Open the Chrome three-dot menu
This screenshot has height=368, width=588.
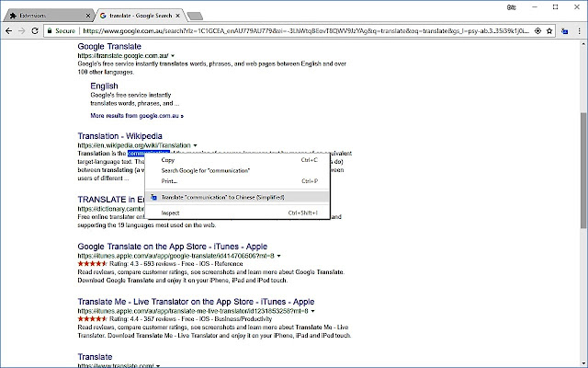(580, 31)
